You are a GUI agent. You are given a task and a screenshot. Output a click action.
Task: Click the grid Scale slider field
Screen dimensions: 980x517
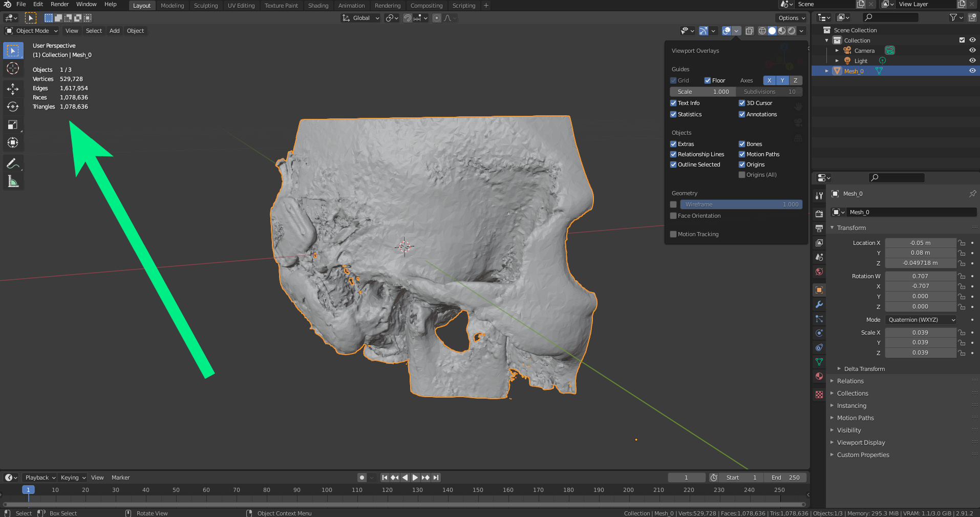(702, 92)
